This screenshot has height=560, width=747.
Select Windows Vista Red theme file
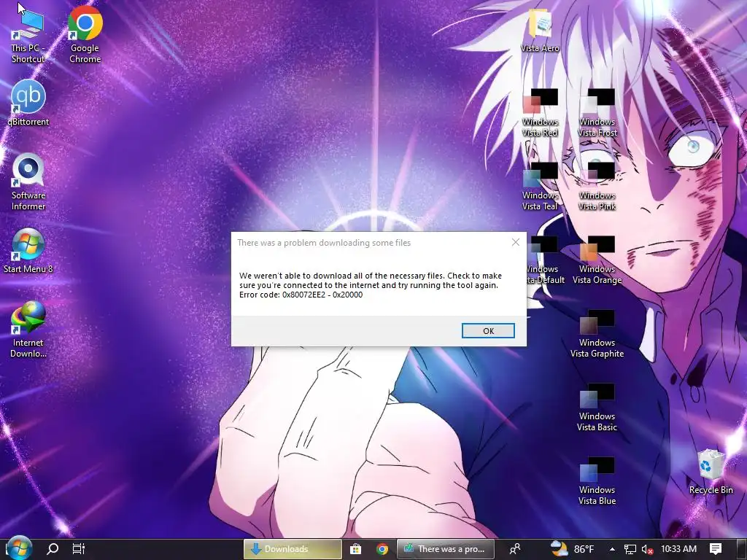pos(540,113)
